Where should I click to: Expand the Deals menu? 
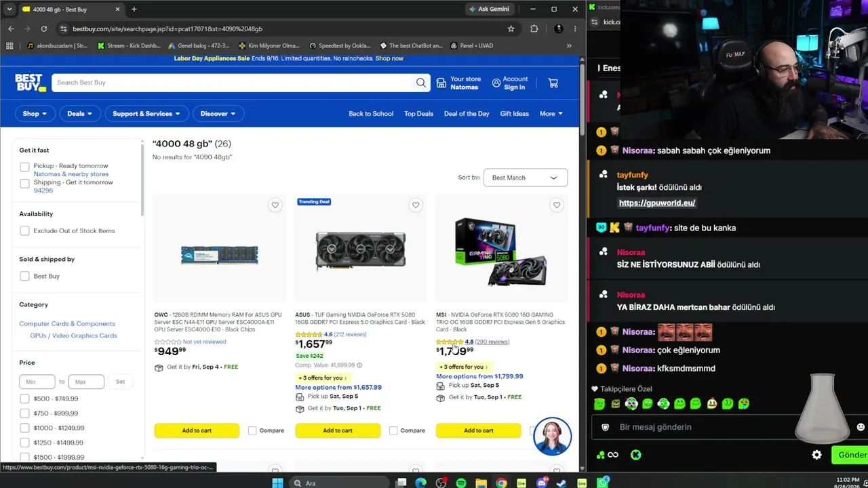pos(79,114)
